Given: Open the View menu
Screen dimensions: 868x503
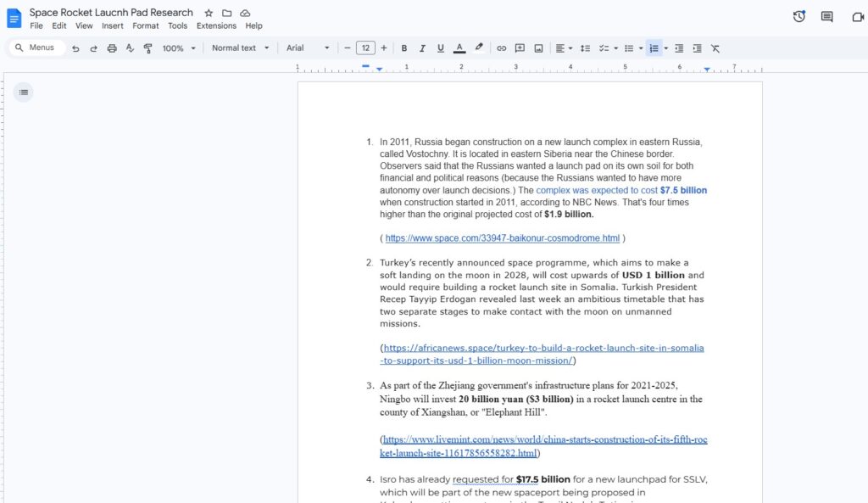Looking at the screenshot, I should tap(84, 25).
